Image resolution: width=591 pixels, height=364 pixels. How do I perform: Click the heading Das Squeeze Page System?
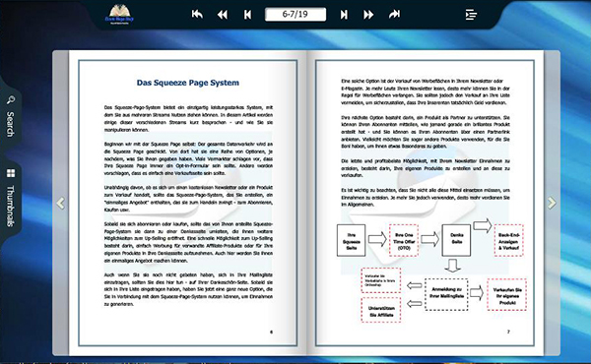pyautogui.click(x=188, y=83)
